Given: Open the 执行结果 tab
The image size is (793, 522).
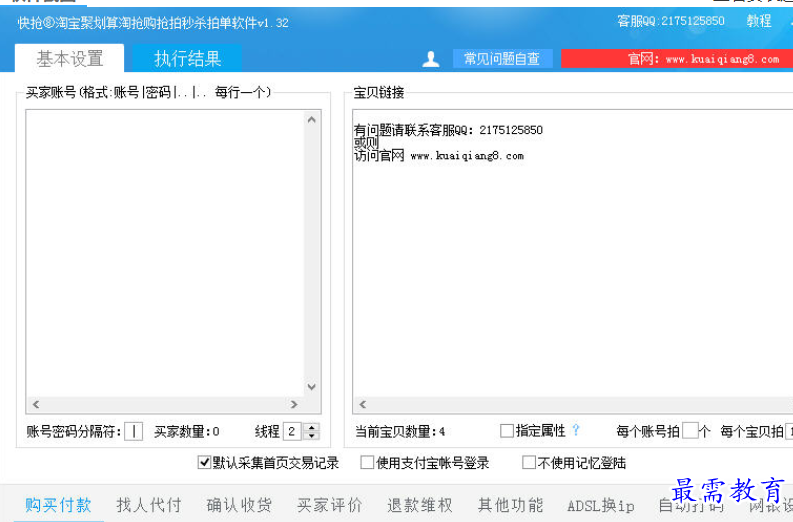Looking at the screenshot, I should click(x=187, y=58).
